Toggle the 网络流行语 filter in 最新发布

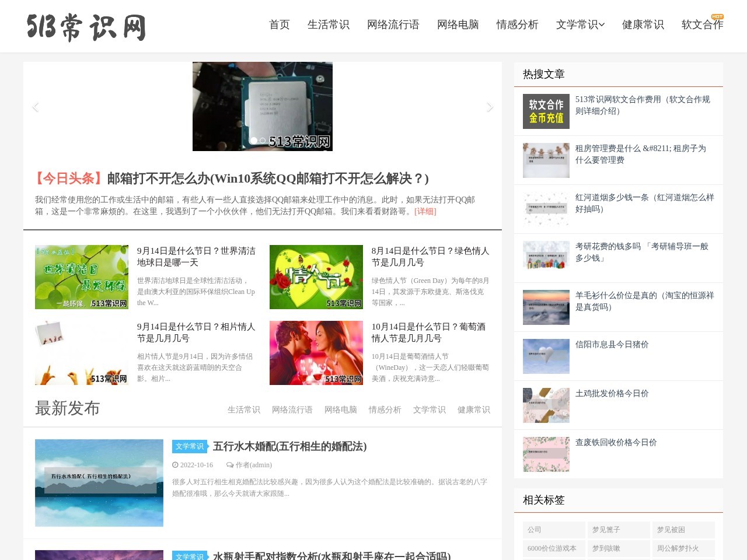click(x=291, y=409)
